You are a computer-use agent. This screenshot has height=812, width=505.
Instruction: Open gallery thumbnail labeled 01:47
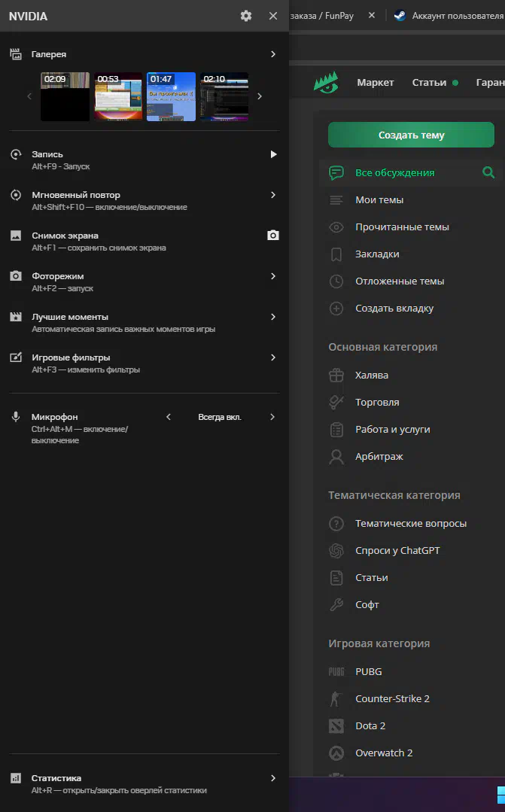[171, 96]
